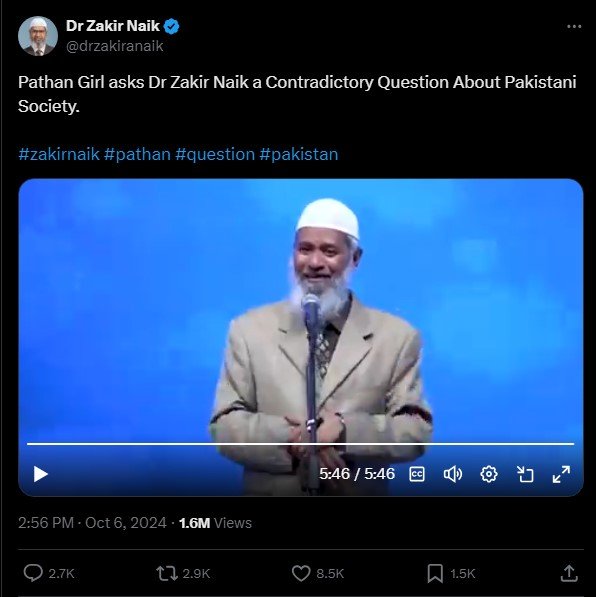Open the #zakirnaik hashtag link
Viewport: 596px width, 597px height.
[x=59, y=154]
